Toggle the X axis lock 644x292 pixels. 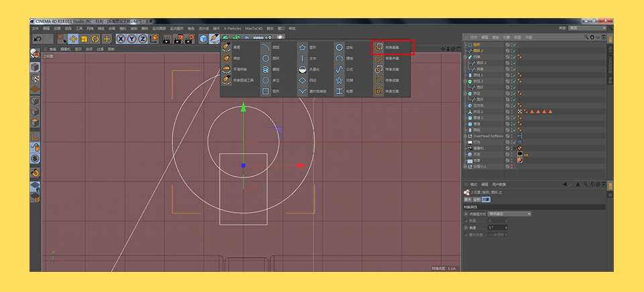point(121,39)
